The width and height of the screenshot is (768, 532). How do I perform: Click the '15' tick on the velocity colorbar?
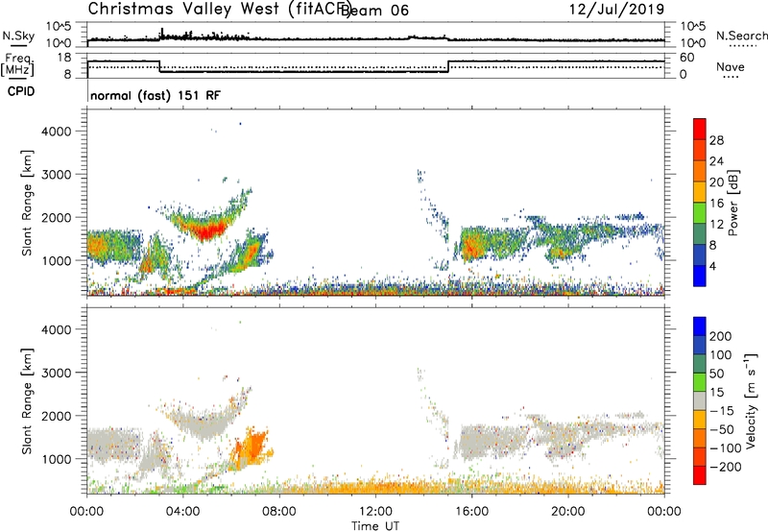point(716,393)
